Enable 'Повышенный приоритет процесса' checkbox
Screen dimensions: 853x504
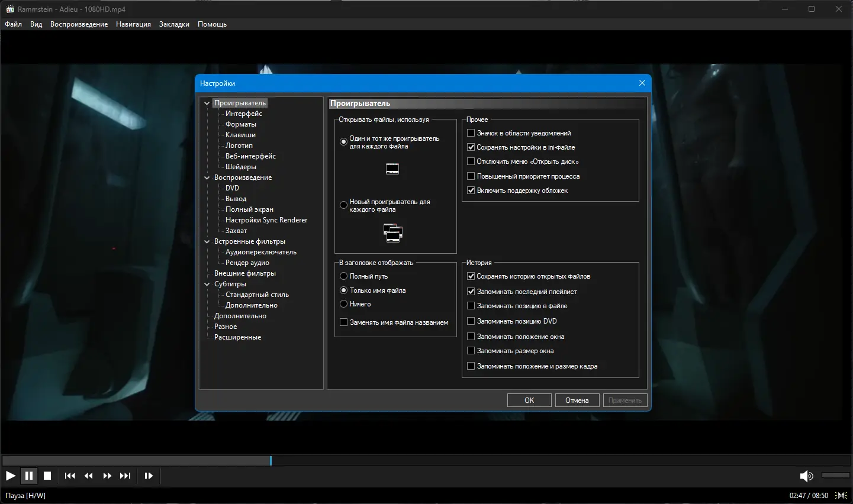(x=471, y=176)
